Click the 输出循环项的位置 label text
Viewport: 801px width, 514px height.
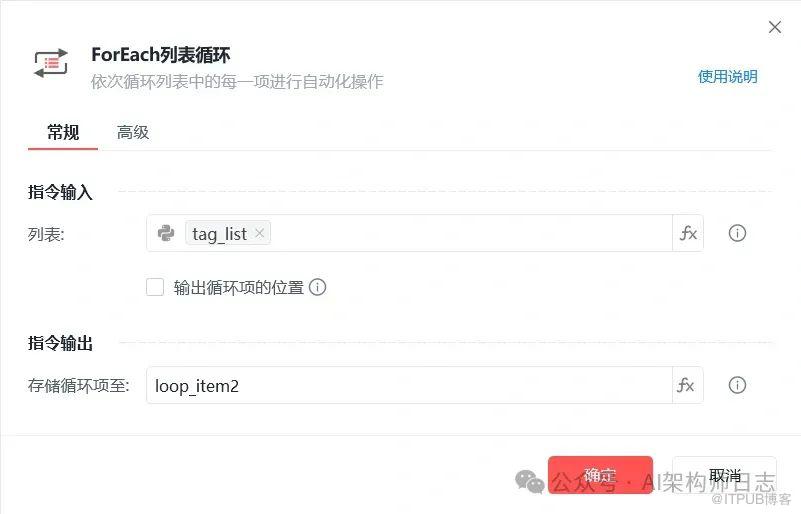click(239, 287)
